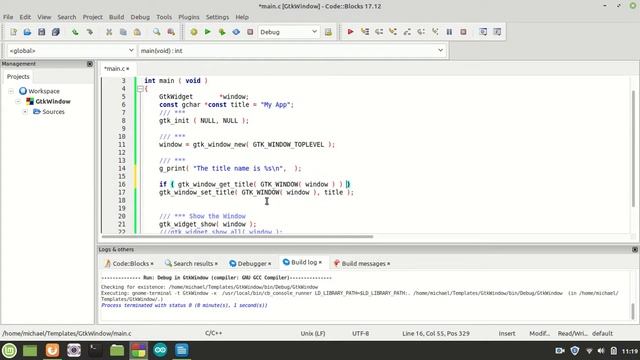Open the View menu
The image size is (640, 360).
click(x=44, y=17)
